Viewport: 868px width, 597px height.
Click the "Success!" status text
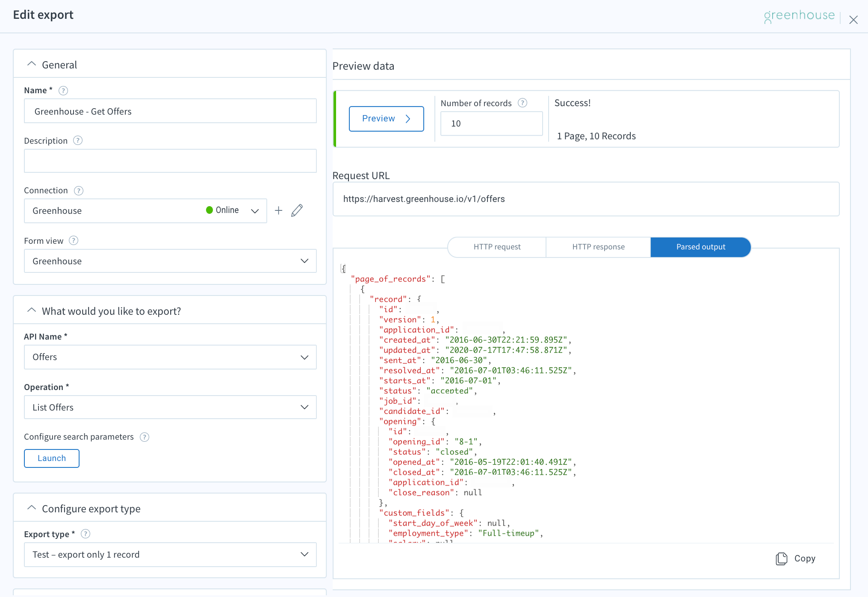point(573,103)
